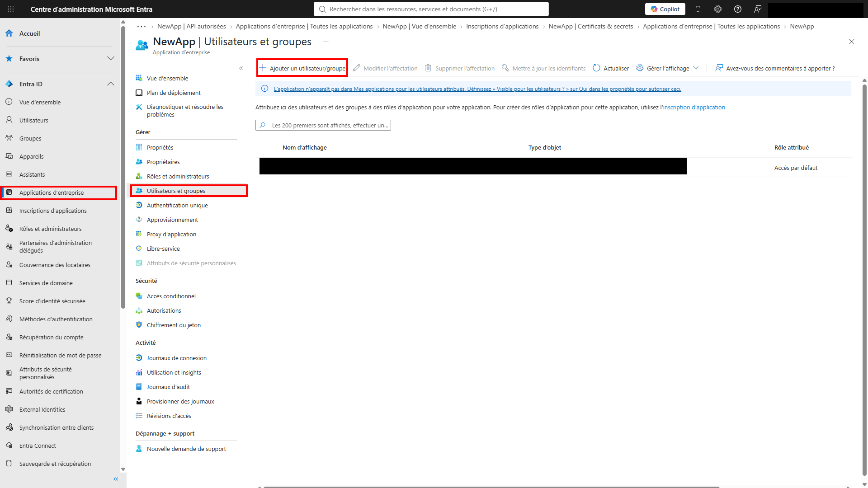Click the Rôle attribué column header
Image resolution: width=868 pixels, height=488 pixels.
[792, 147]
